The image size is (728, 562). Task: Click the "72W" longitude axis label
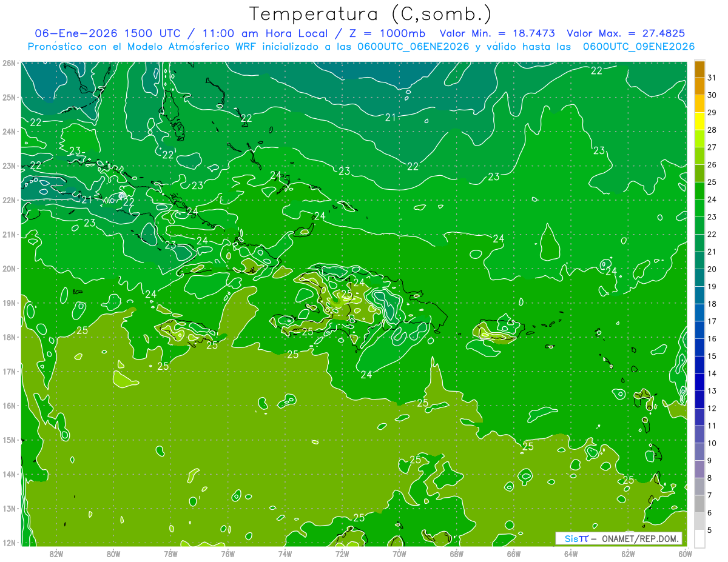point(342,554)
